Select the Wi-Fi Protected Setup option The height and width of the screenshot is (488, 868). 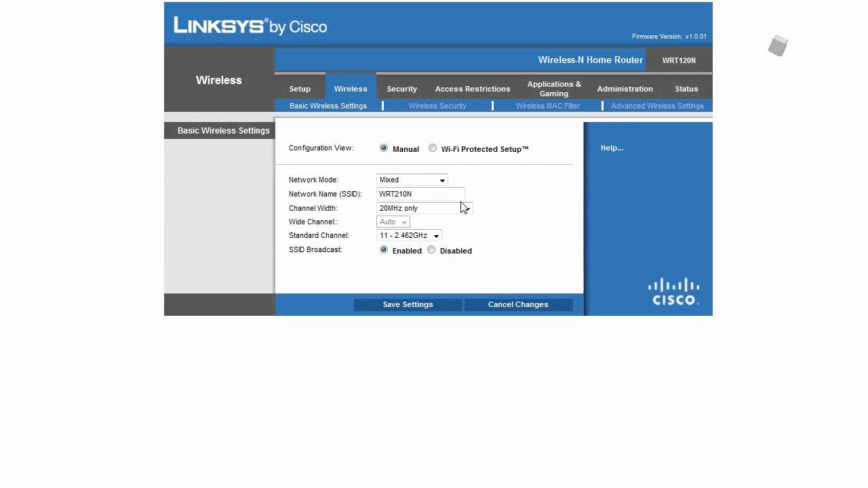tap(433, 148)
